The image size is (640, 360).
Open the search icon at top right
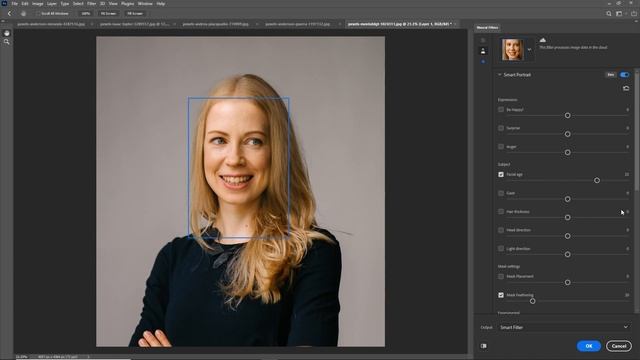(609, 13)
